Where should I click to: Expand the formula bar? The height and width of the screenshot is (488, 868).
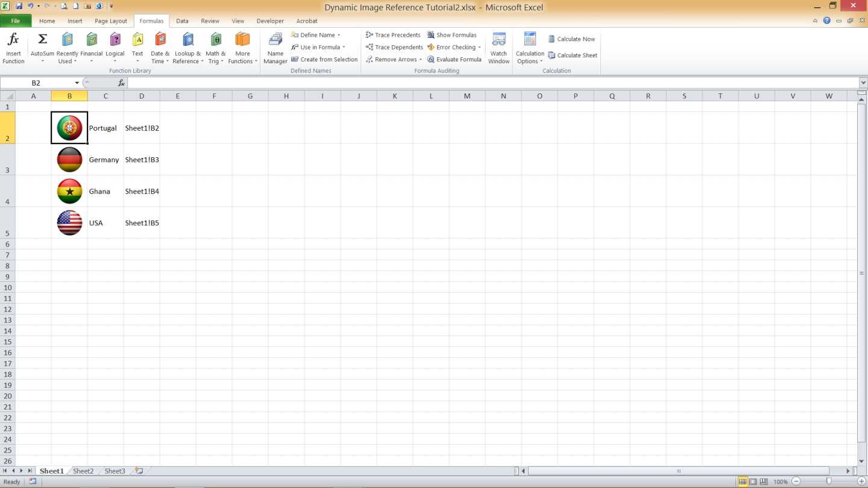click(x=863, y=83)
